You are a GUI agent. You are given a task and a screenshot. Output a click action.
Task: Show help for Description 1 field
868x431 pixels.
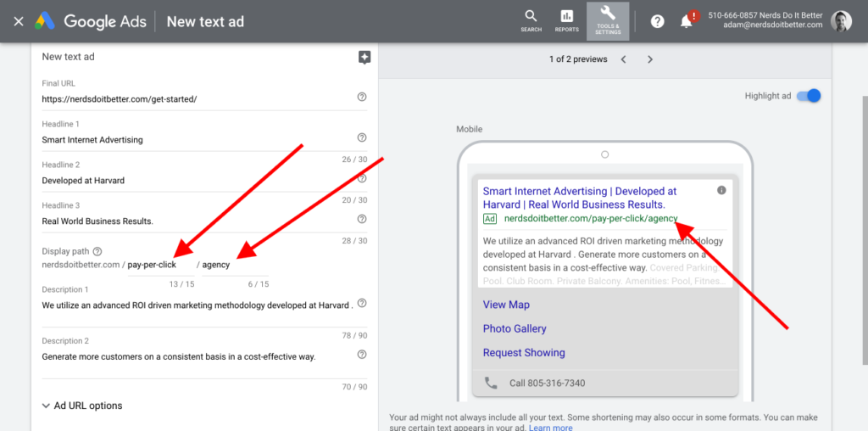click(362, 303)
